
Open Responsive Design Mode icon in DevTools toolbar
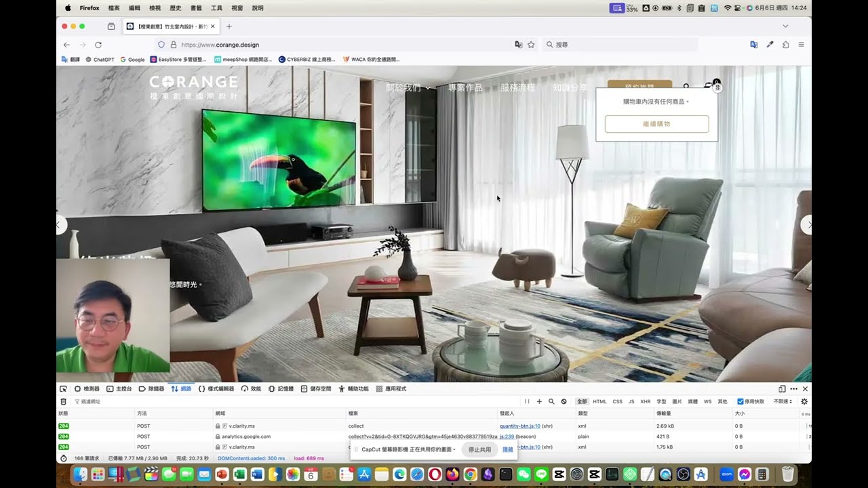pos(781,388)
